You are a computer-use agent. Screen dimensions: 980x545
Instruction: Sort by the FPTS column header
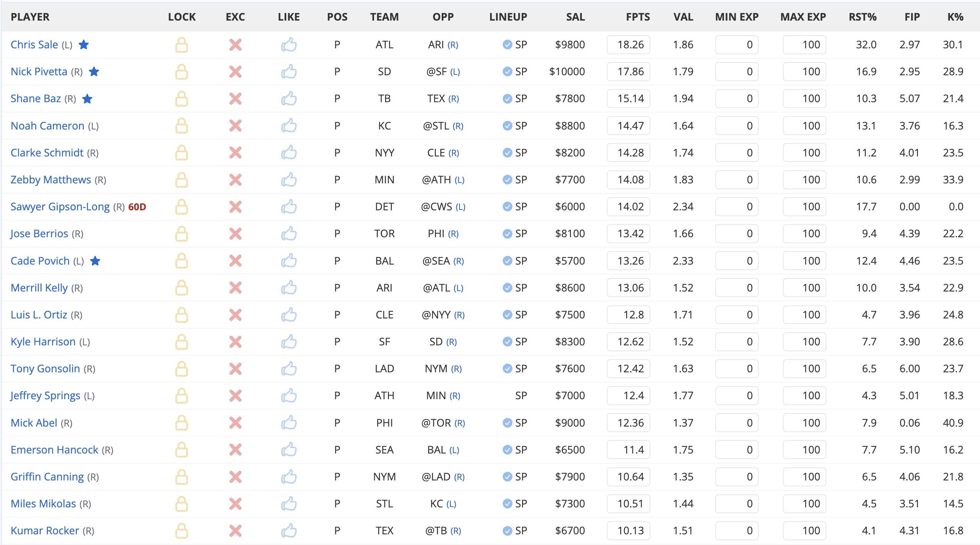(638, 17)
